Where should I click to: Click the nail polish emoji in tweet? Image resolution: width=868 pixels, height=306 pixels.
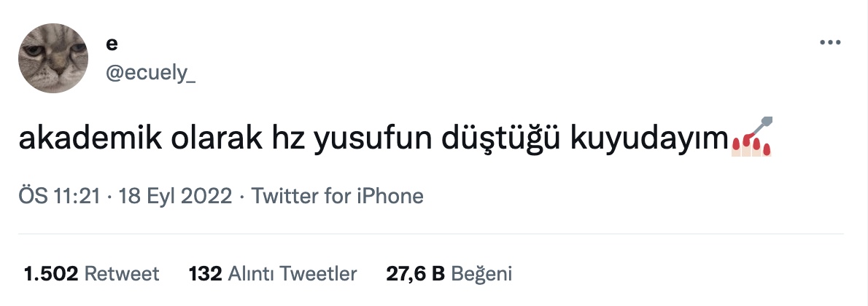751,138
